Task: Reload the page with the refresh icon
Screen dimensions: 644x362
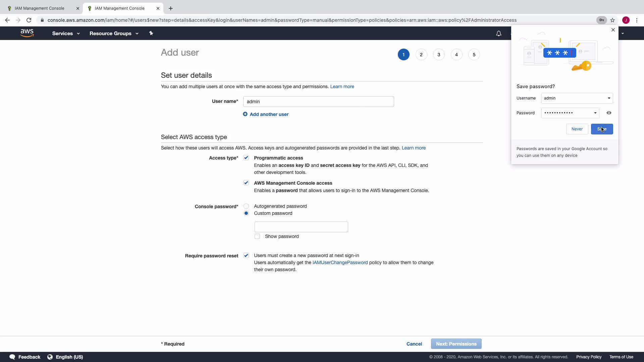Action: click(x=29, y=20)
